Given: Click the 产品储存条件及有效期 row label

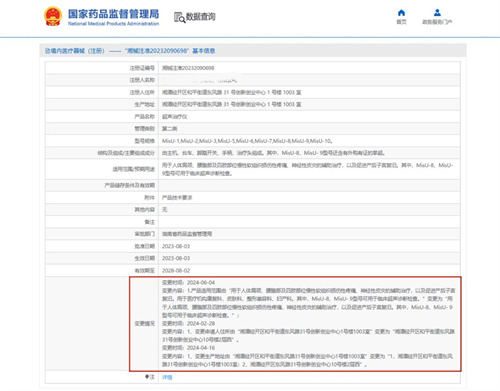Looking at the screenshot, I should pyautogui.click(x=130, y=185).
